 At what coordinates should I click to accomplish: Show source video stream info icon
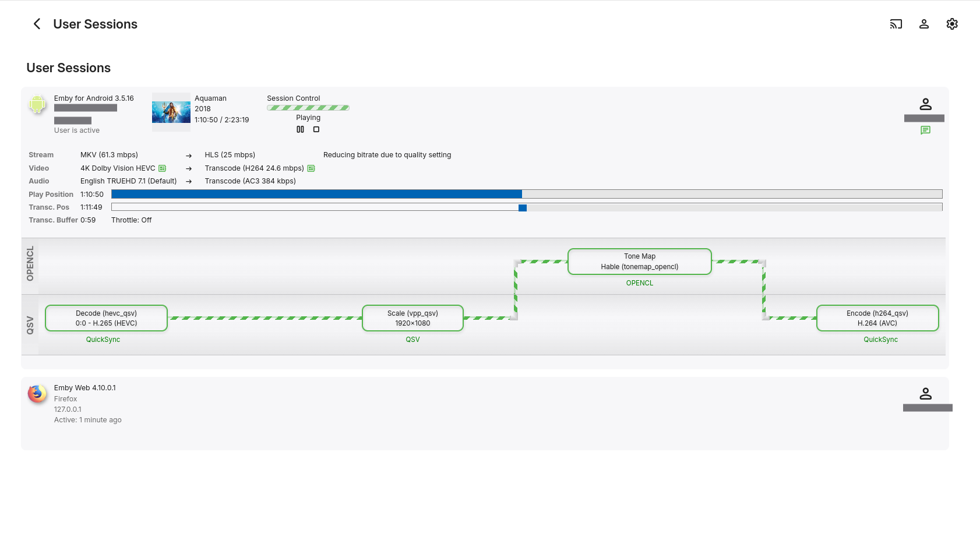click(163, 168)
